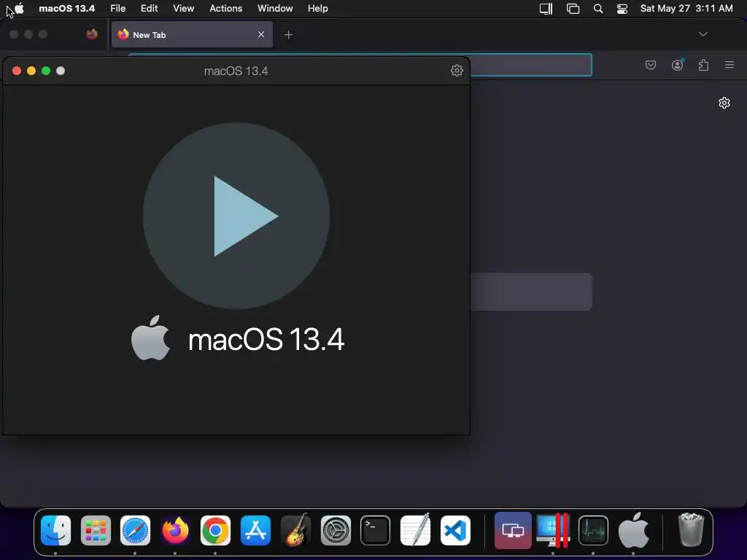747x560 pixels.
Task: Open the screen sharing app in dock
Action: 513,531
